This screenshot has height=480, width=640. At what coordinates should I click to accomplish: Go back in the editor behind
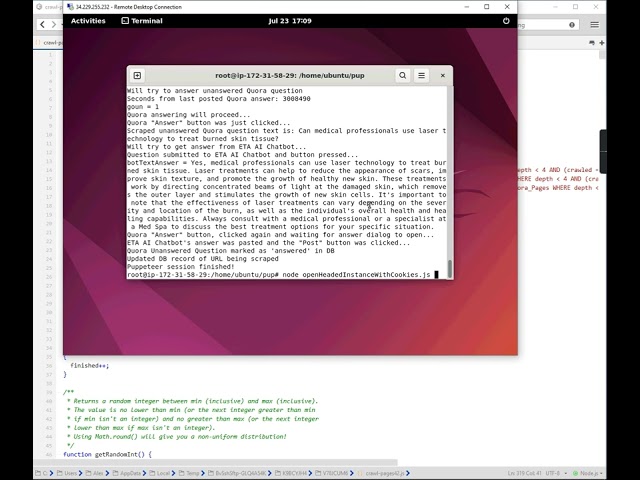pyautogui.click(x=42, y=24)
